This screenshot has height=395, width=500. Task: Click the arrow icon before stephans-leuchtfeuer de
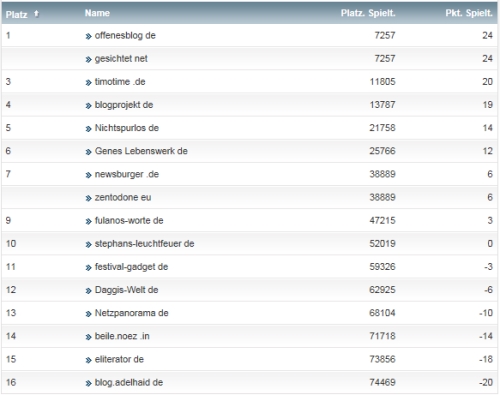(88, 245)
